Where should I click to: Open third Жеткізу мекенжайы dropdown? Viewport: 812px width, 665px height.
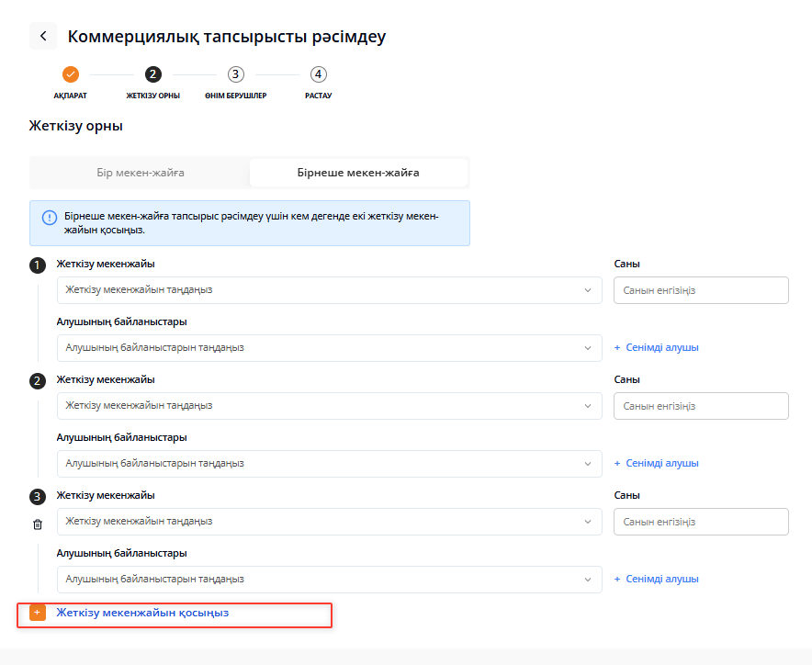click(329, 522)
